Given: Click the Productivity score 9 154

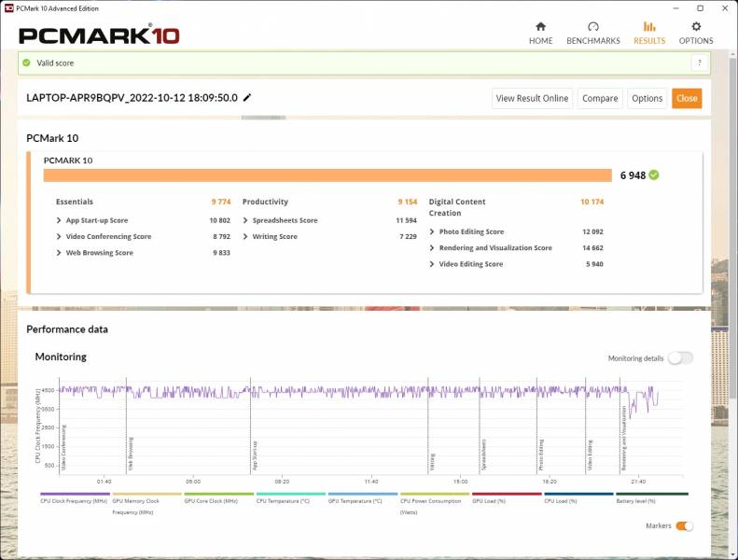Looking at the screenshot, I should click(x=407, y=202).
